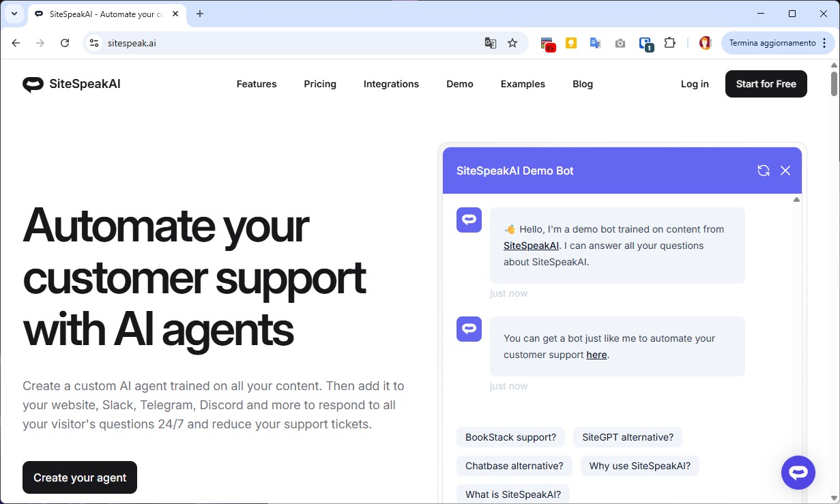Open the Pricing page
The height and width of the screenshot is (504, 840).
[320, 84]
